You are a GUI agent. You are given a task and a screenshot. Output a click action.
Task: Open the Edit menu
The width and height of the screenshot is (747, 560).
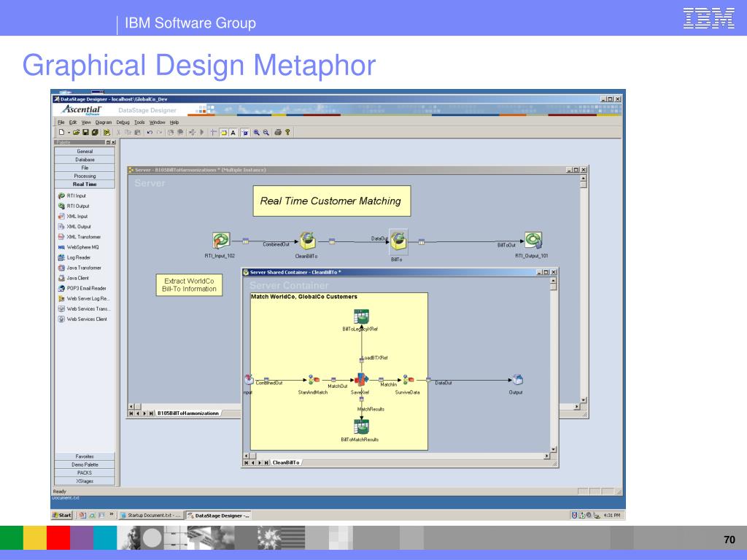click(x=73, y=122)
